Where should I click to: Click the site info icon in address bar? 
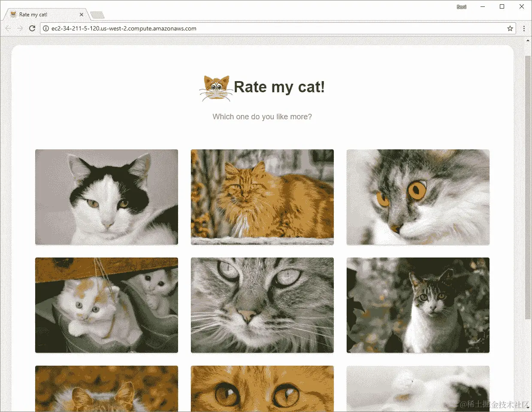[x=46, y=28]
